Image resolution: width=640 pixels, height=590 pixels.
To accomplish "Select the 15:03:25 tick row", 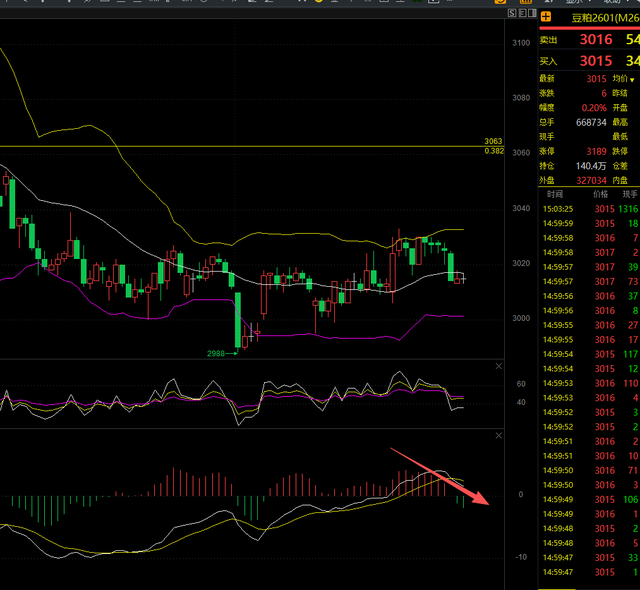I will 590,209.
